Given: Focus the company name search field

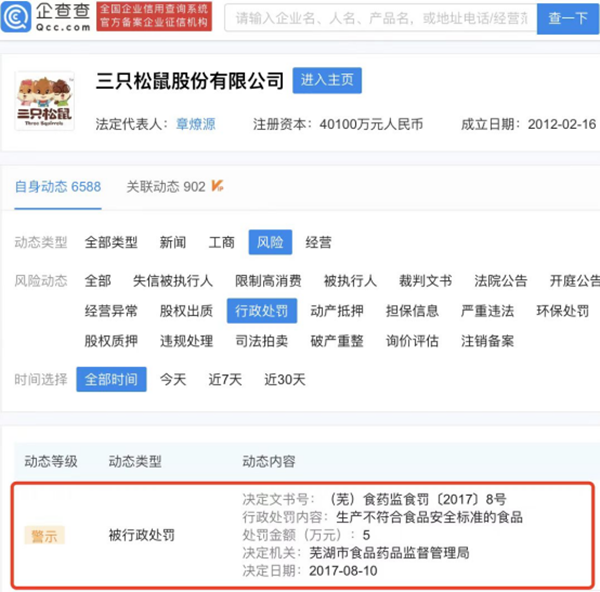Looking at the screenshot, I should [378, 19].
